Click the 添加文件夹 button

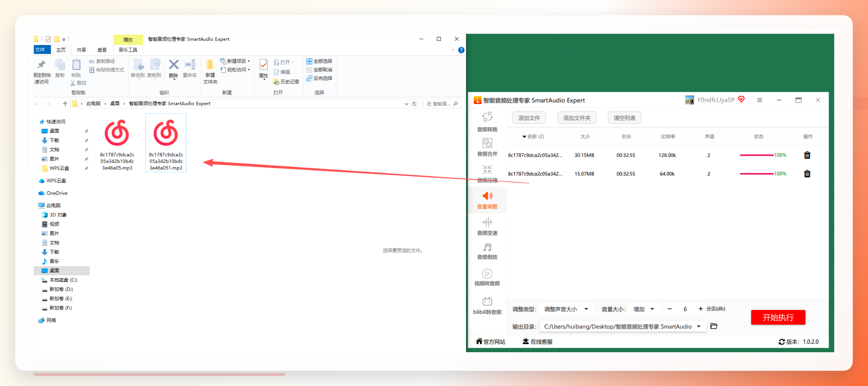click(577, 118)
